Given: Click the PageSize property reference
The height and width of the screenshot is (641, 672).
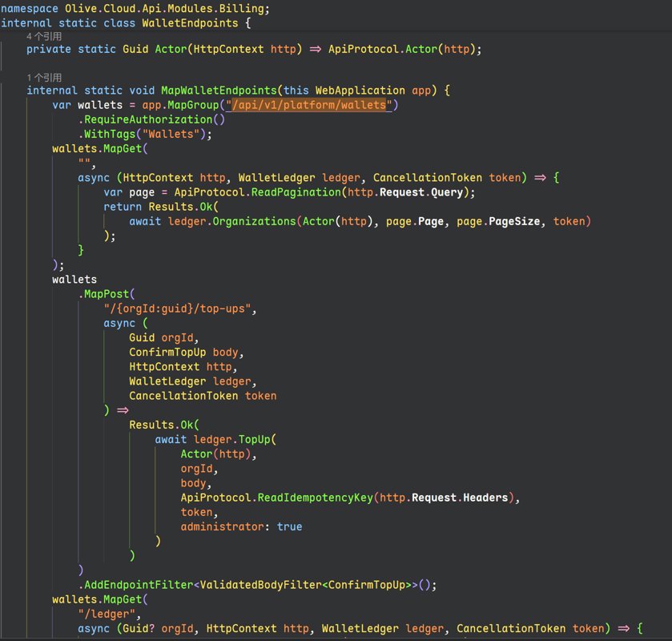Looking at the screenshot, I should tap(514, 221).
